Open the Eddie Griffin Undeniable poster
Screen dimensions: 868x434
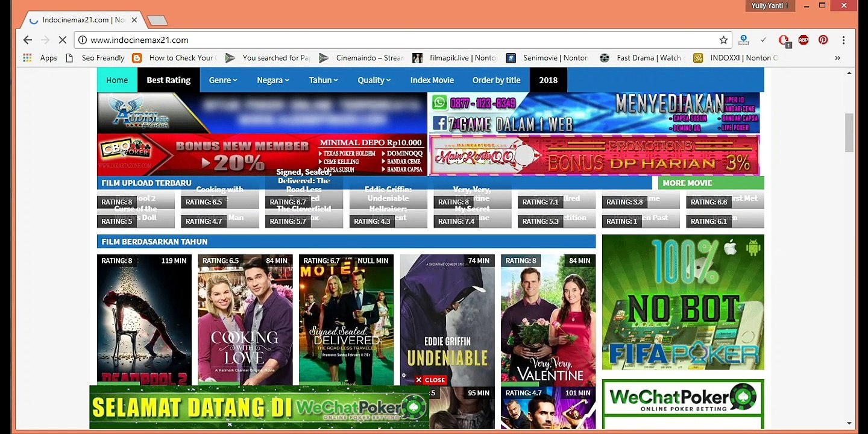point(447,319)
